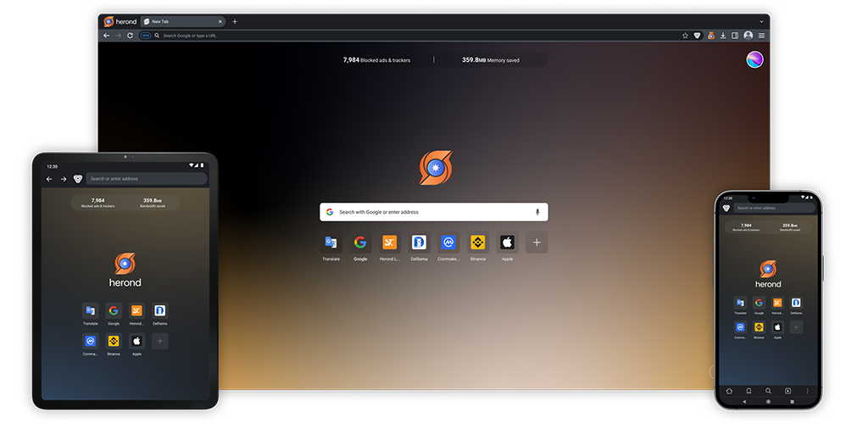868x424 pixels.
Task: Add a new tab with plus button
Action: pyautogui.click(x=235, y=21)
